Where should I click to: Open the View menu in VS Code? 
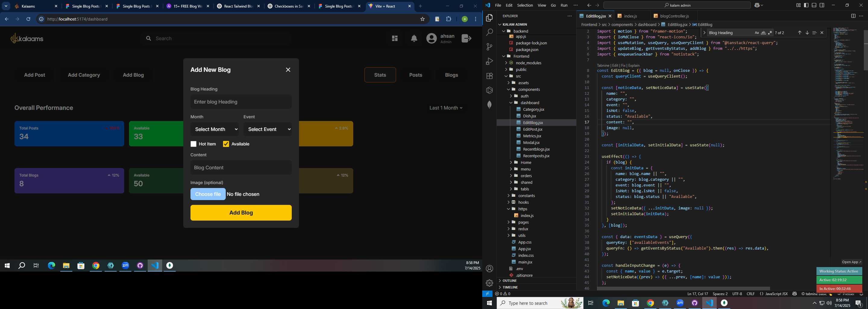pos(542,5)
